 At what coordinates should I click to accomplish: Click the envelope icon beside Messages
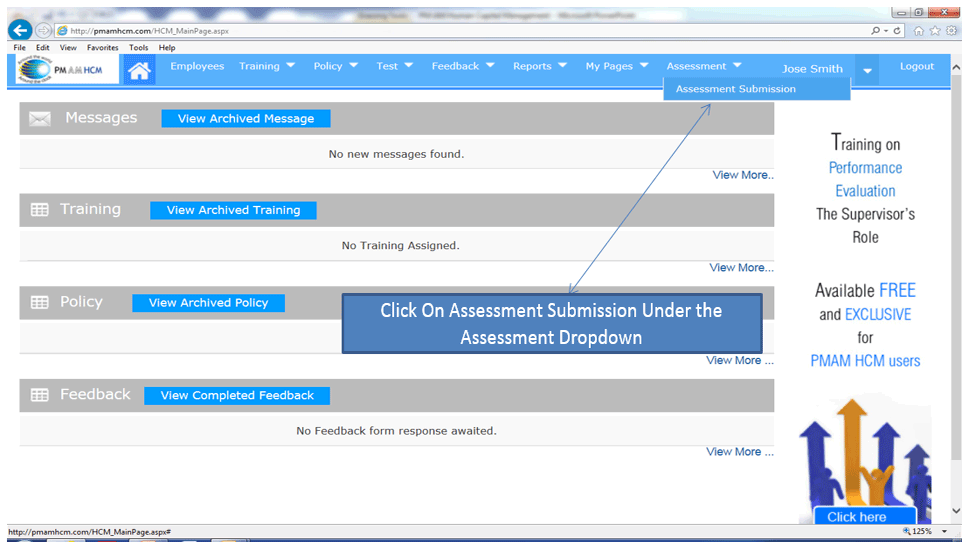pos(40,119)
